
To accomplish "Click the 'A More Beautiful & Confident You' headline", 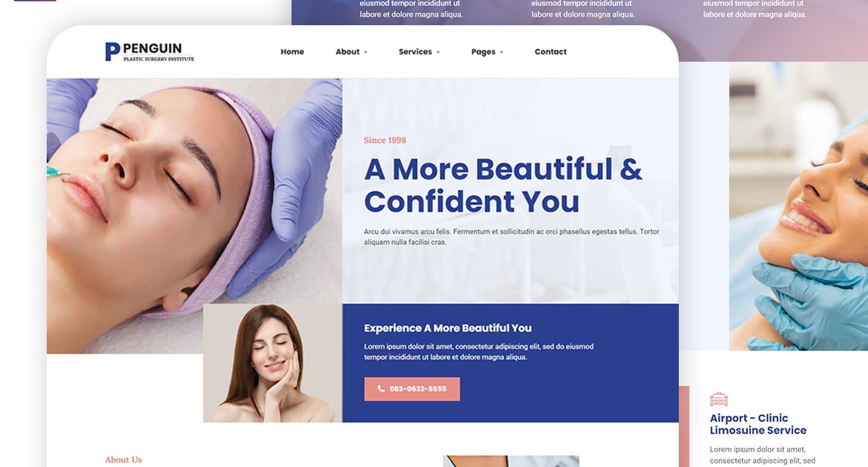I will click(503, 185).
